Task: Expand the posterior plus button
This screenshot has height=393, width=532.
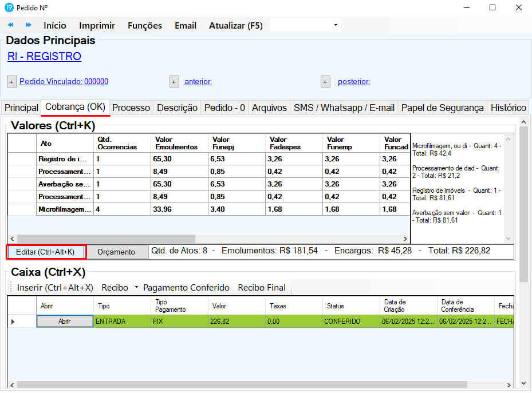Action: click(x=325, y=82)
